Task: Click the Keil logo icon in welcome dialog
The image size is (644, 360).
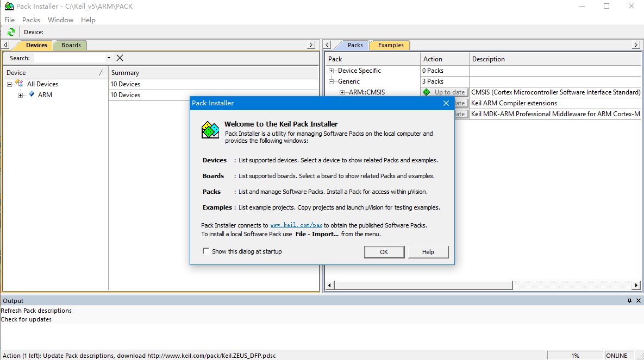Action: click(x=210, y=130)
